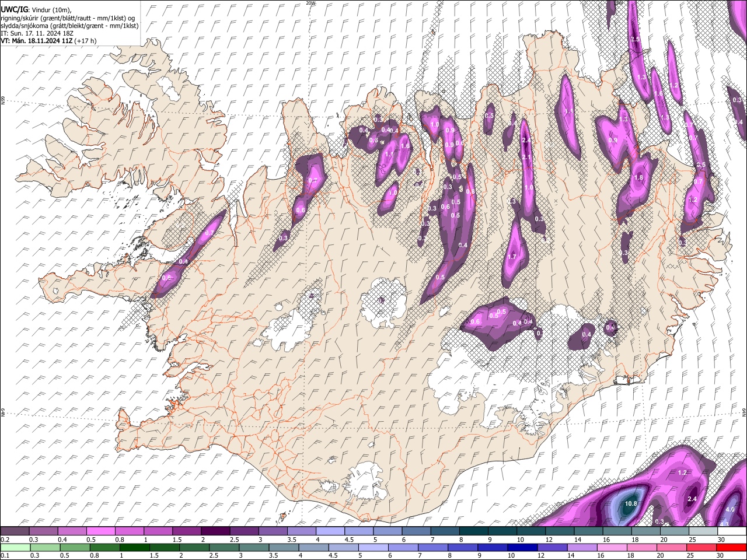Screen dimensions: 747x560
Task: Click the 2.1 snowfall value label on map
Action: pyautogui.click(x=526, y=157)
